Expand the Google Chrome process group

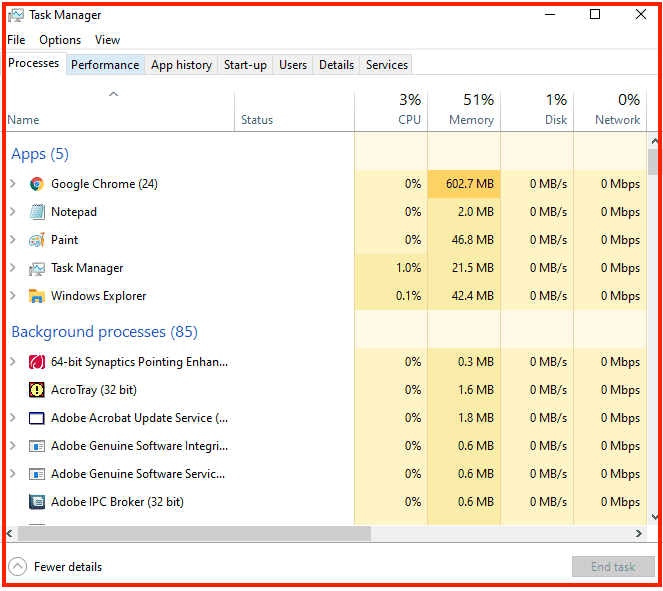point(13,184)
